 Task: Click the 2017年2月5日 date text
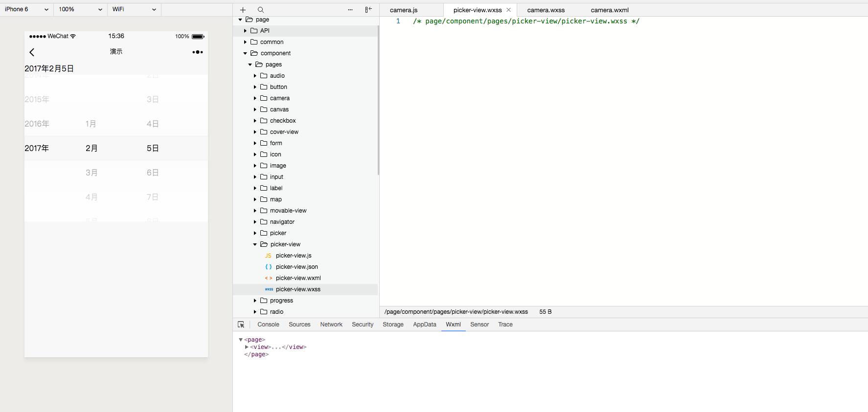coord(49,69)
